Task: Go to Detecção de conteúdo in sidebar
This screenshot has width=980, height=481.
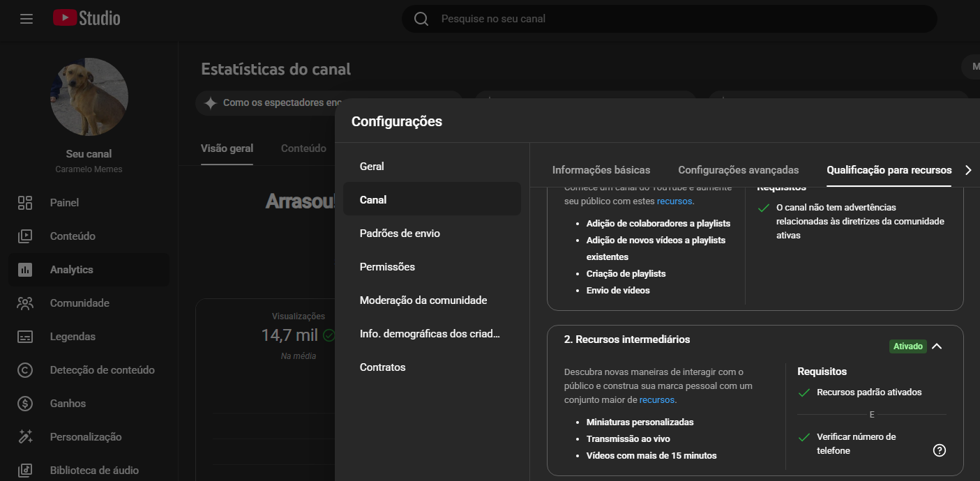Action: click(89, 370)
